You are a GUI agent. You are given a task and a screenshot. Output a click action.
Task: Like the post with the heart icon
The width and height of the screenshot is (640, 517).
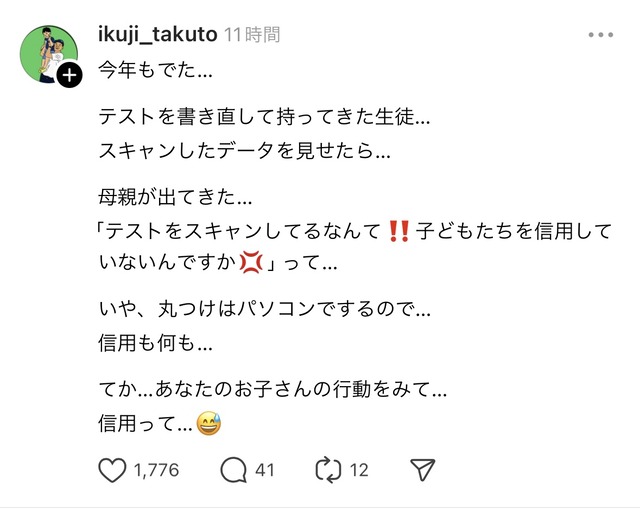click(x=112, y=470)
